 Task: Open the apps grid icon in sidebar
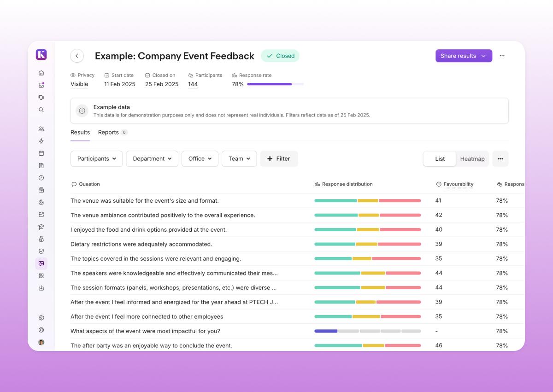click(41, 276)
